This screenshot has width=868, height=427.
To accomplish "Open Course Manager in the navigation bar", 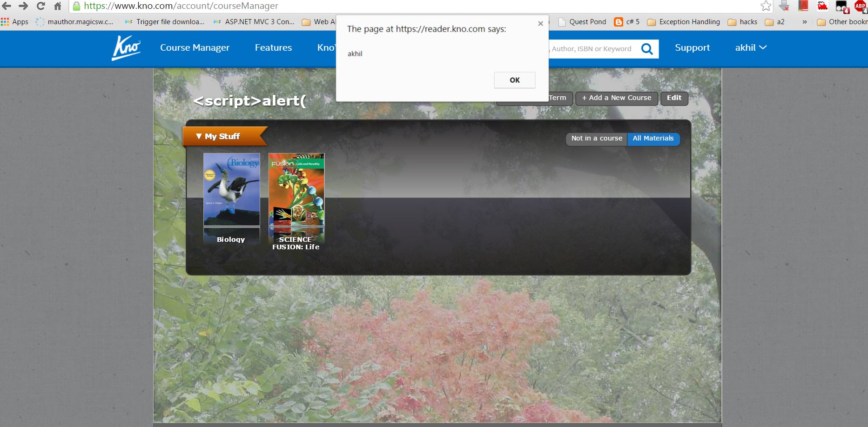I will tap(195, 47).
